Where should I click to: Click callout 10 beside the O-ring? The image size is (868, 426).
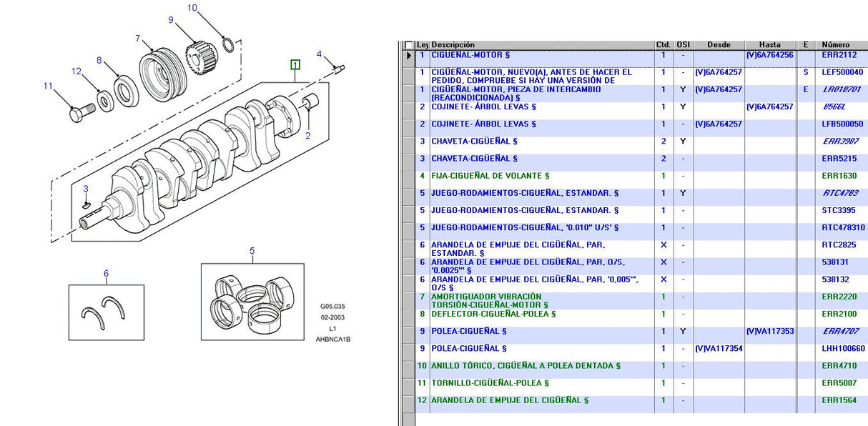192,8
